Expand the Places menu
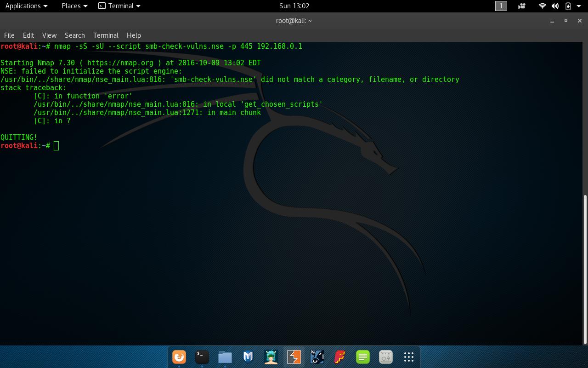 (x=74, y=6)
